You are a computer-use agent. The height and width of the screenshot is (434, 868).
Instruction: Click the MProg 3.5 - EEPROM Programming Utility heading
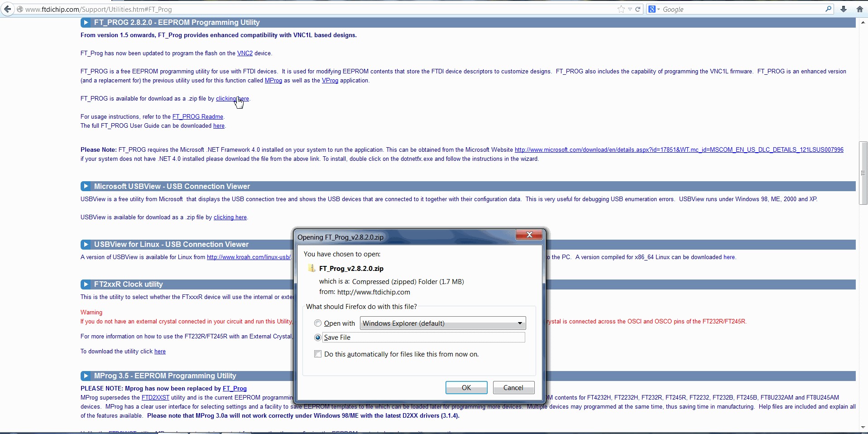click(165, 376)
